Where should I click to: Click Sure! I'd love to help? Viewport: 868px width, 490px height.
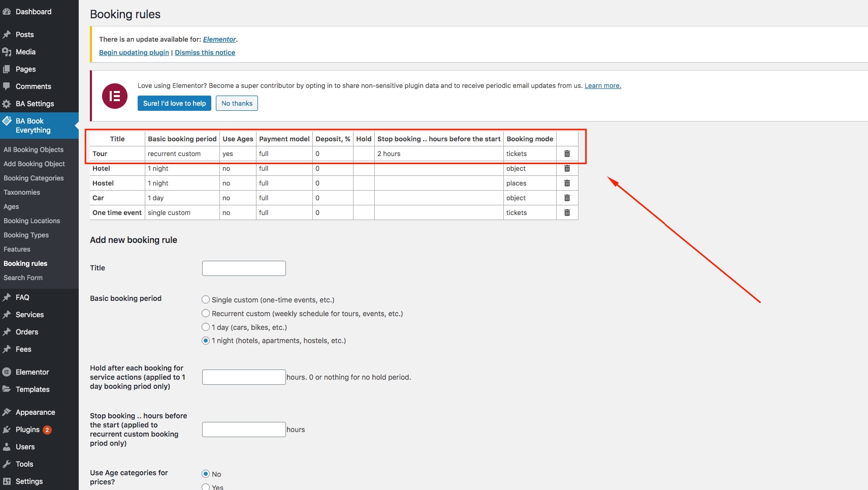point(174,103)
